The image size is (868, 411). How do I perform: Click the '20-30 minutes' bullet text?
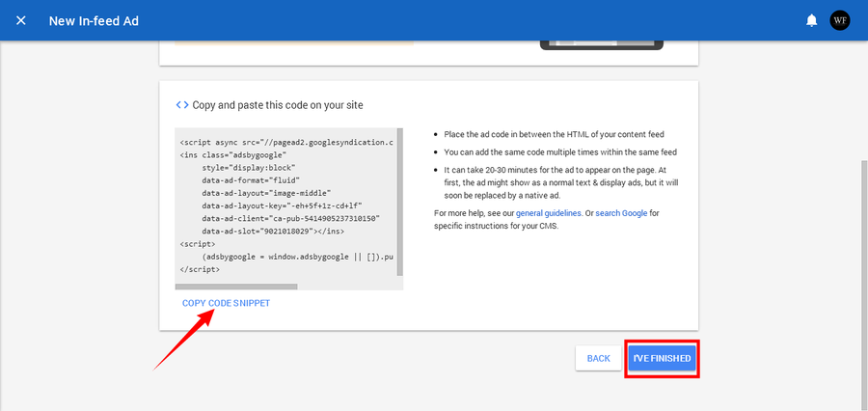click(561, 182)
